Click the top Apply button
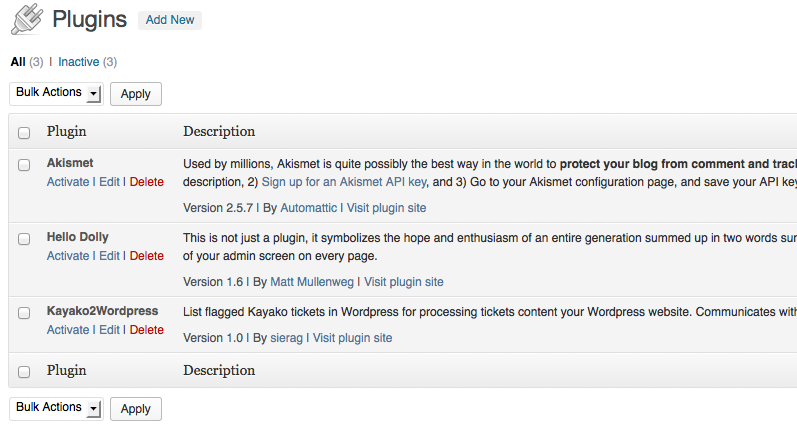The height and width of the screenshot is (445, 797). (x=136, y=94)
